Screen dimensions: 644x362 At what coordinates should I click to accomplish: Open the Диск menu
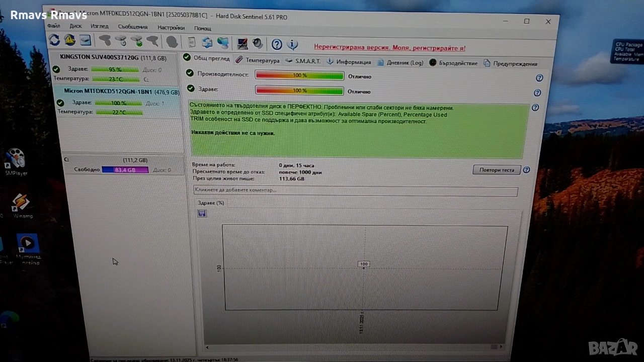(75, 26)
